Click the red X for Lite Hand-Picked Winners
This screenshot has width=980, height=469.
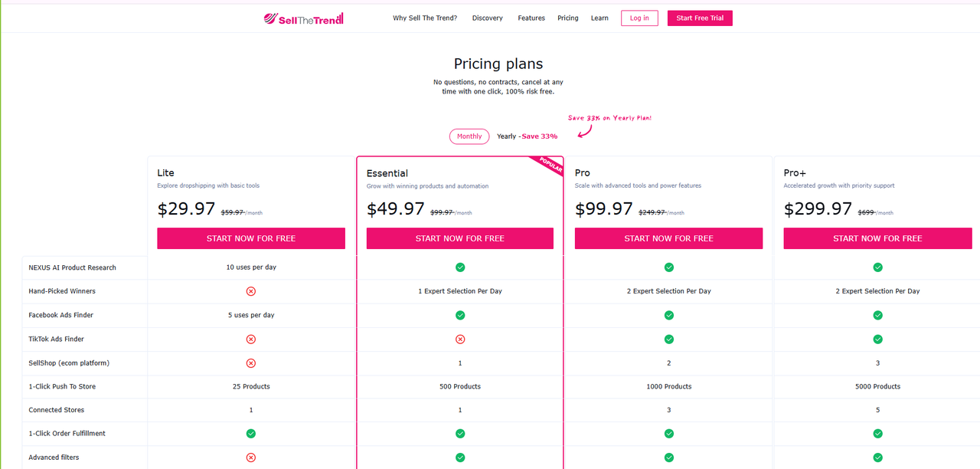[x=250, y=291]
